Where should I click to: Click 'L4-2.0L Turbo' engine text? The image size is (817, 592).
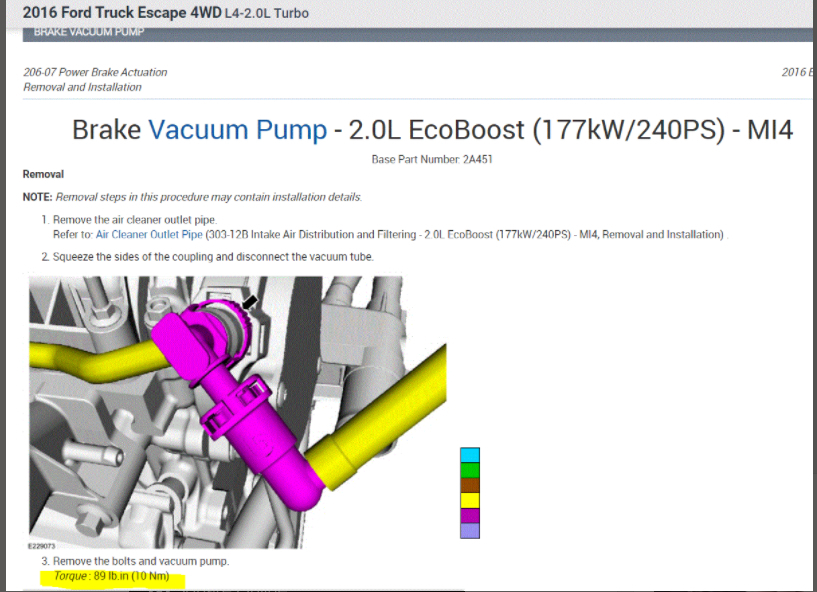point(267,13)
